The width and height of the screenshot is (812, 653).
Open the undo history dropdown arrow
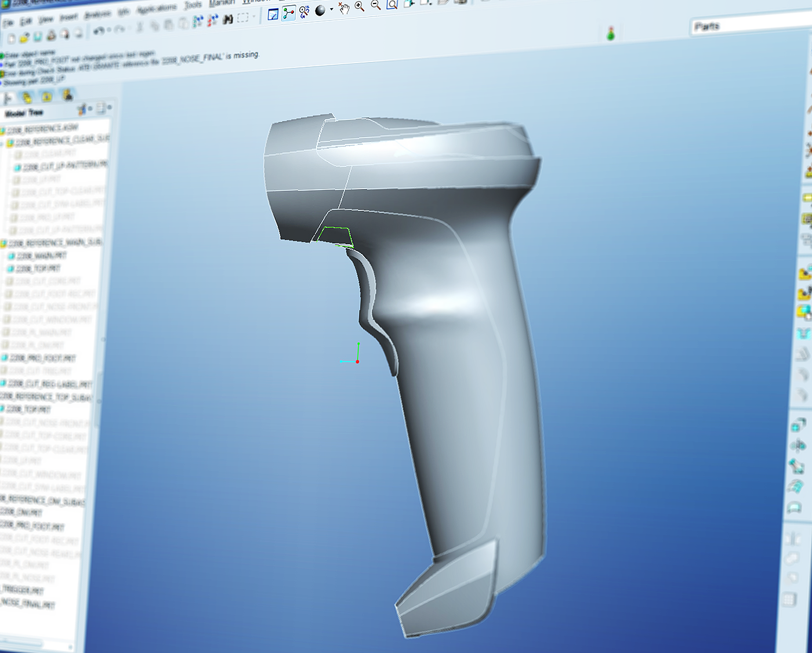click(108, 30)
